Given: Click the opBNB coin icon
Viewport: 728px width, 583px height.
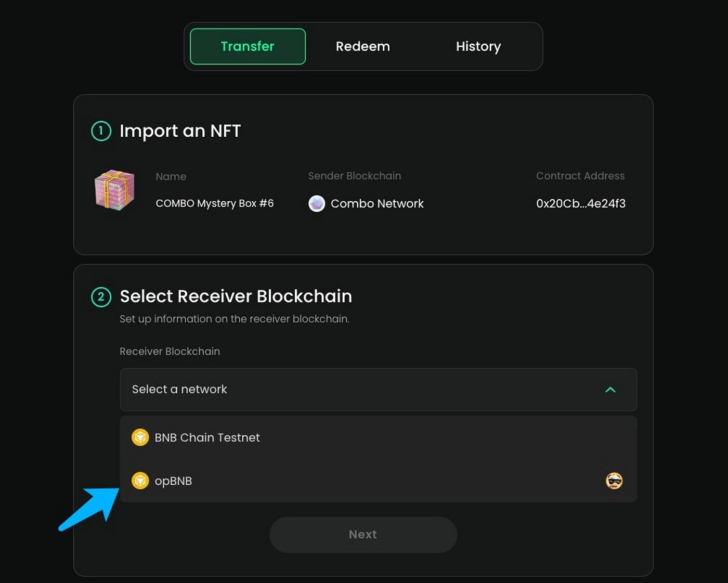Looking at the screenshot, I should click(140, 481).
